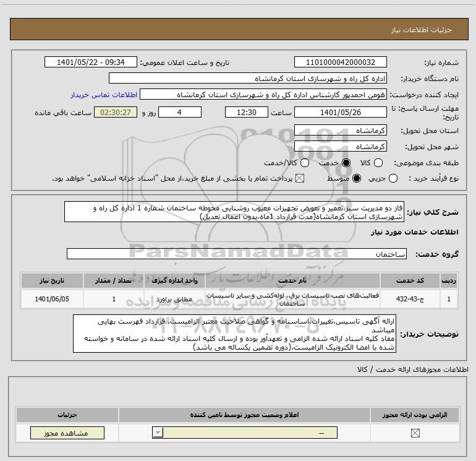Select the کالا/خدمت radio button
This screenshot has width=476, height=461.
[305, 163]
